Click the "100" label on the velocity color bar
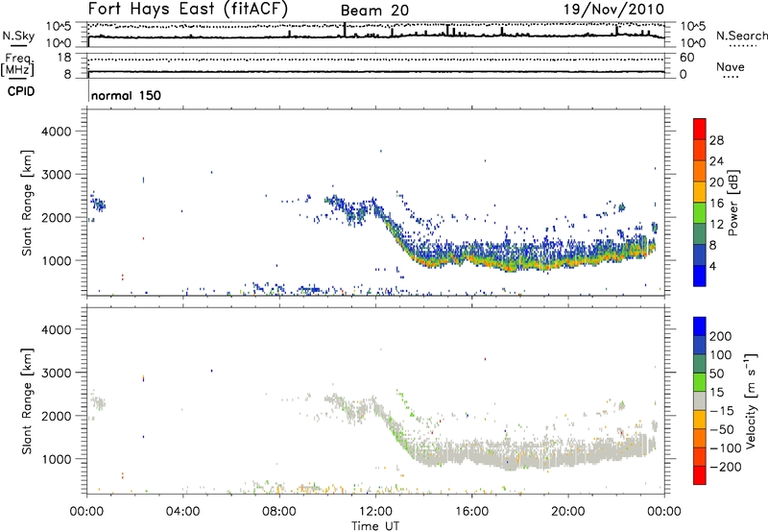The image size is (768, 532). [x=721, y=355]
